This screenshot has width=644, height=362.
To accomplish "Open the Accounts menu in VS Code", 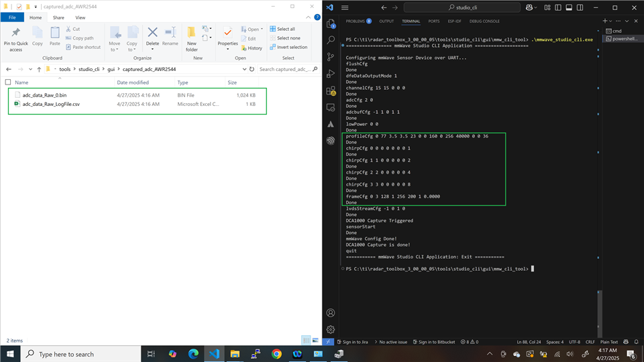I will (331, 313).
